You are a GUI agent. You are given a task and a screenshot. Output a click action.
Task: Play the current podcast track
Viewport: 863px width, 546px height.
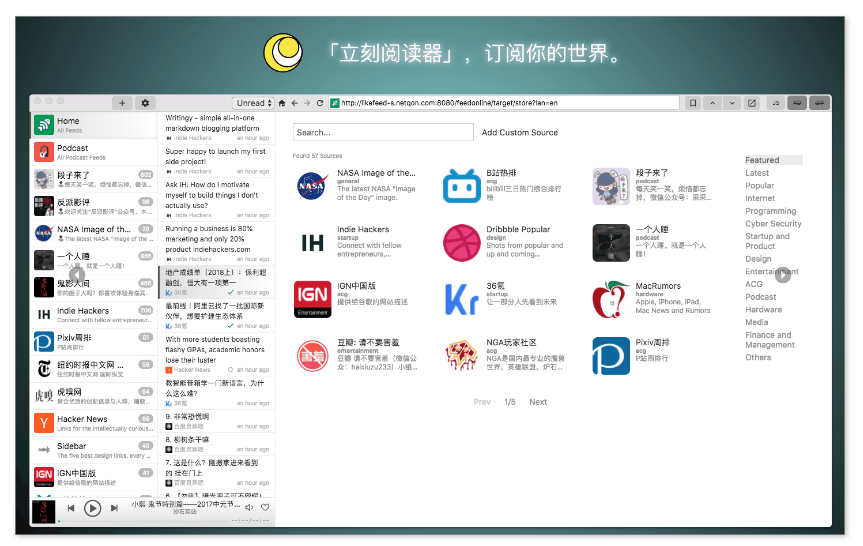[92, 508]
